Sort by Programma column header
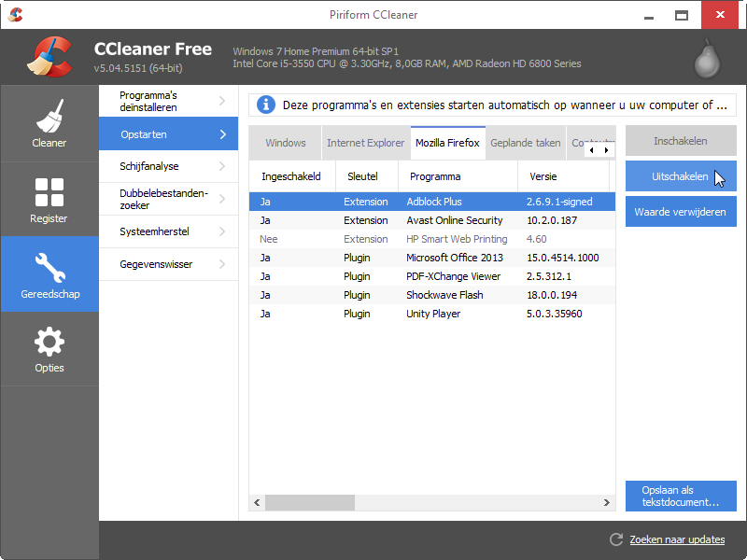 (458, 176)
